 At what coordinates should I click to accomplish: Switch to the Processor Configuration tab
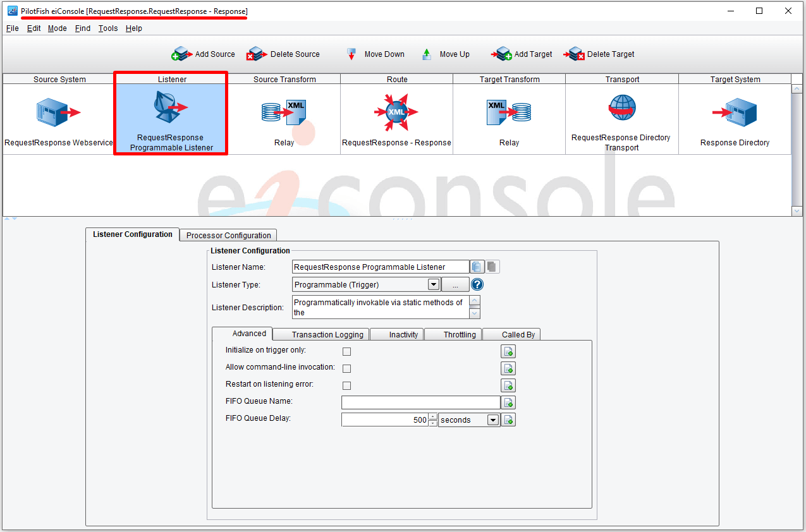[228, 235]
